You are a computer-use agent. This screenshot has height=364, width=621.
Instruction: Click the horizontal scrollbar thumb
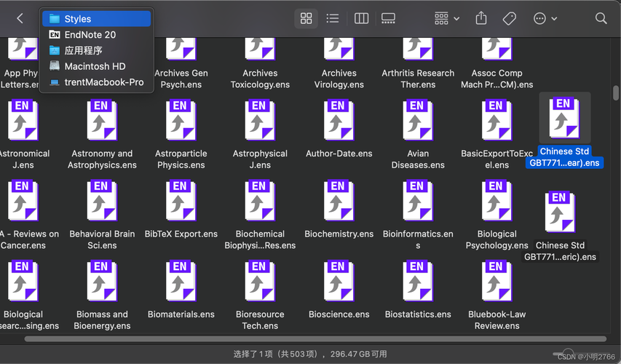click(x=315, y=339)
